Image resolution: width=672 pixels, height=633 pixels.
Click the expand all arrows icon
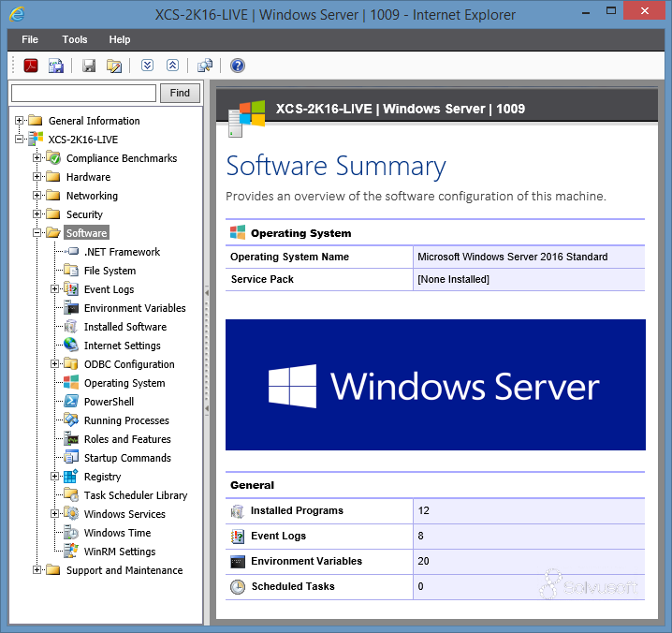pos(148,66)
